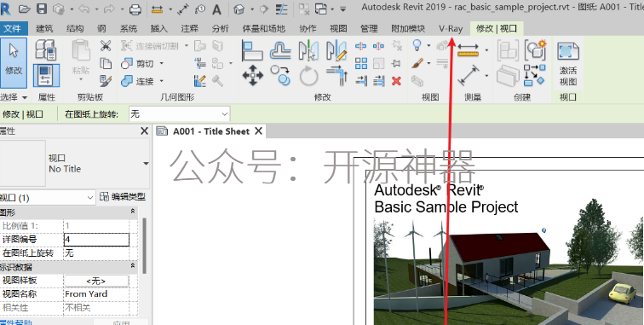Select the Mirror - Pick Axis tool
This screenshot has height=325, width=644.
(x=309, y=49)
